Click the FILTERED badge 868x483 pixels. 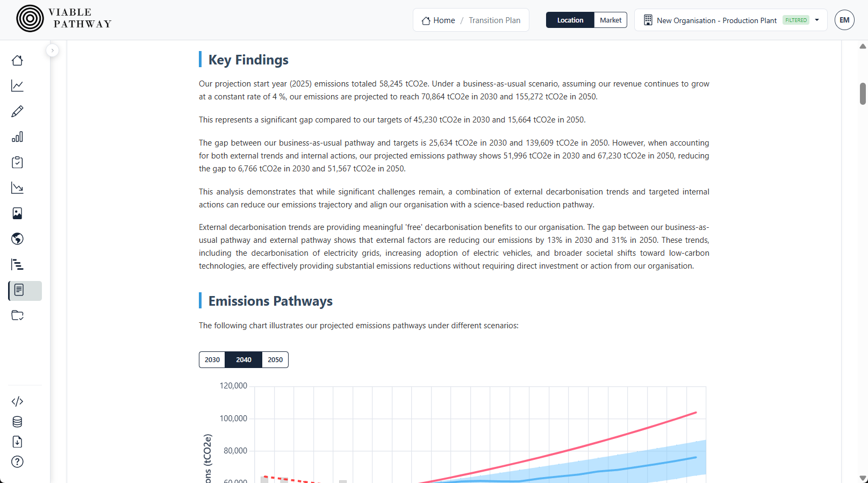tap(796, 20)
